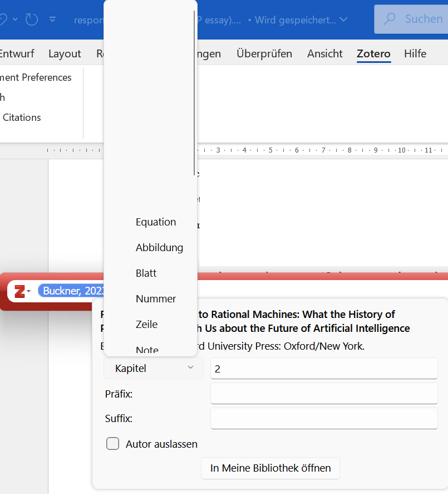Open the Kapitel locator dropdown
Image resolution: width=448 pixels, height=495 pixels.
(x=154, y=369)
